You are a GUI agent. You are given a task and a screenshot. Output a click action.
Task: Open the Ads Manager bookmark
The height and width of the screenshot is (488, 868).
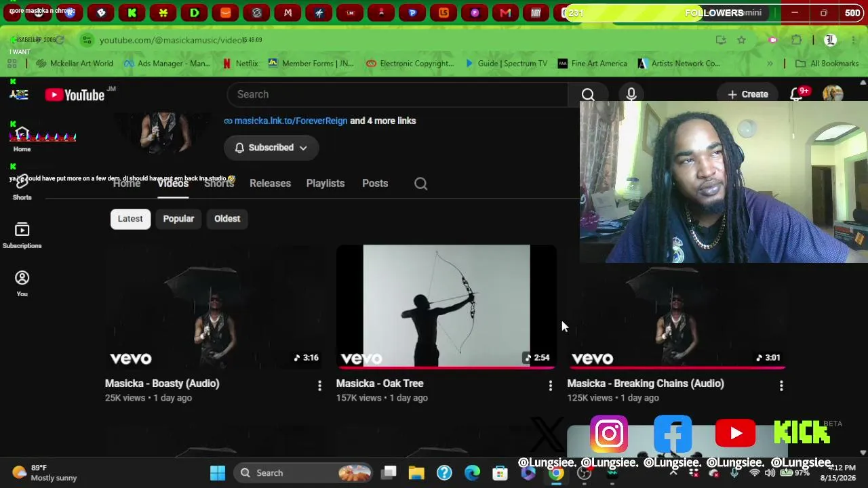tap(167, 64)
